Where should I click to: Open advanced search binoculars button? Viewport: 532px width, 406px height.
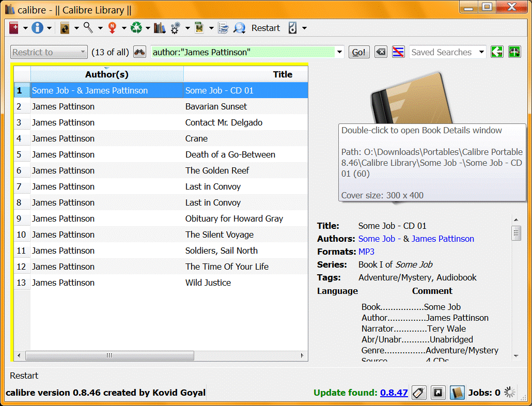coord(140,52)
